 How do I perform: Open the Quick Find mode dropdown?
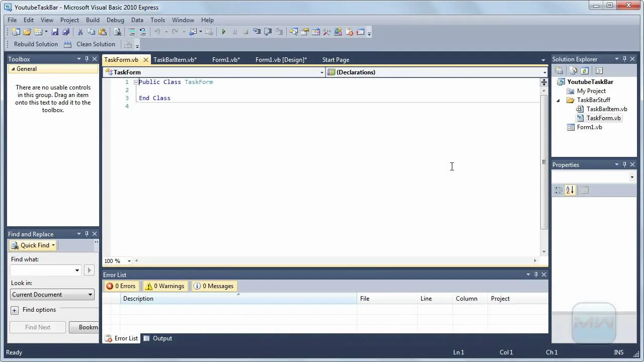(53, 245)
